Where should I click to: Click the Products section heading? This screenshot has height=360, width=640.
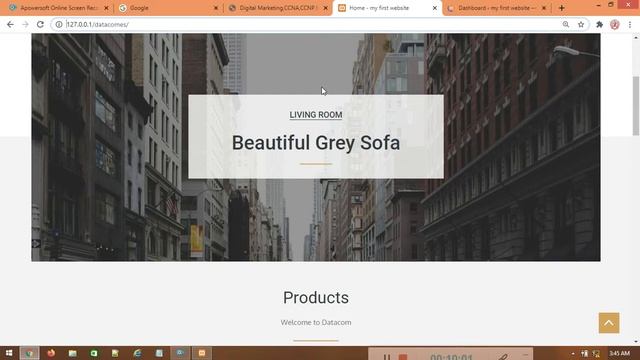[x=316, y=298]
